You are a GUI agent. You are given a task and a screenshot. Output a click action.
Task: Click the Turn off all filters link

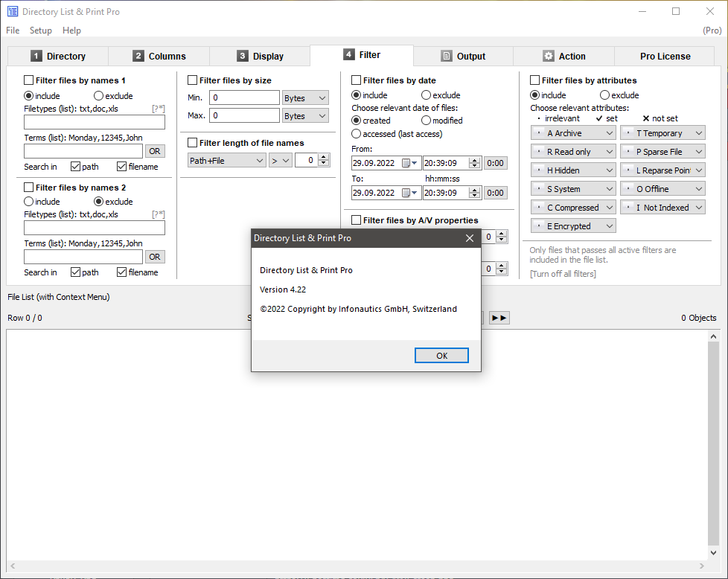563,274
